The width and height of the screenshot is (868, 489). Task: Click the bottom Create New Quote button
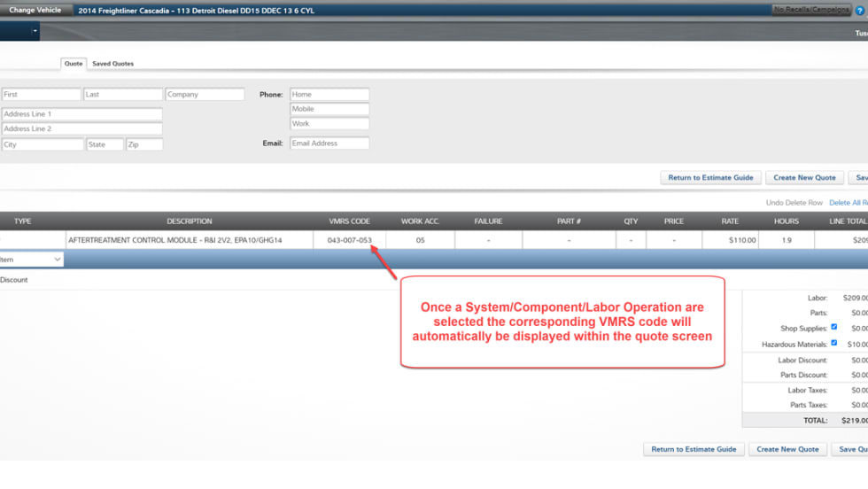point(787,449)
